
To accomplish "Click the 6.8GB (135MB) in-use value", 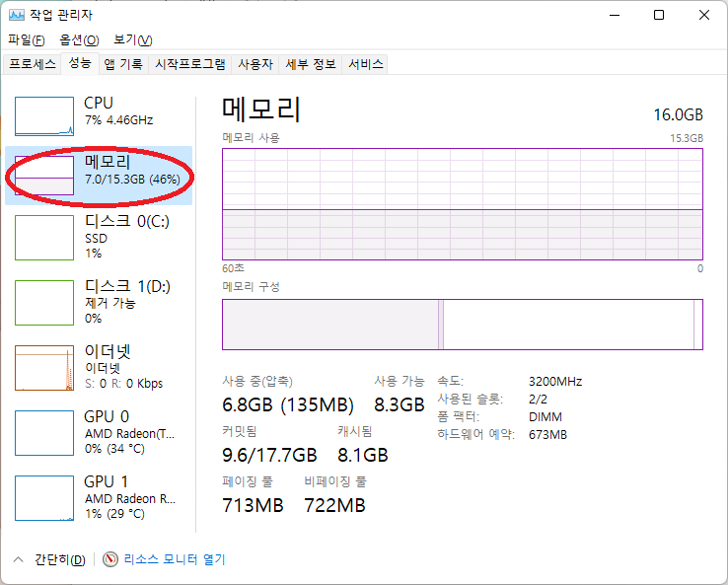I will [288, 404].
